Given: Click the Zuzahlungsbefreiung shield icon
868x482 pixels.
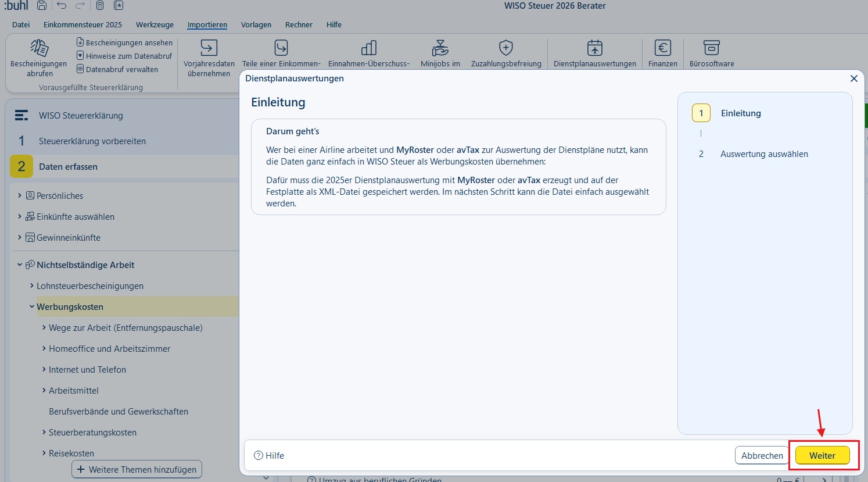Looking at the screenshot, I should click(x=506, y=48).
